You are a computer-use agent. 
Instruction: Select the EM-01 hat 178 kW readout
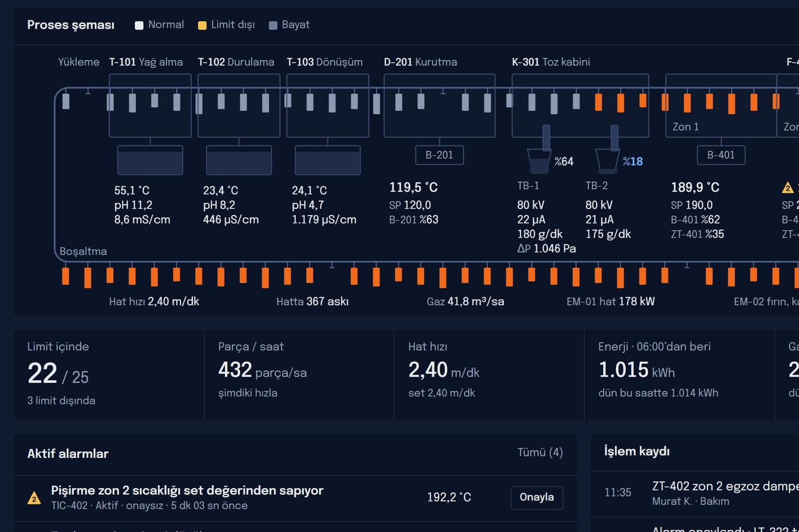coord(611,302)
